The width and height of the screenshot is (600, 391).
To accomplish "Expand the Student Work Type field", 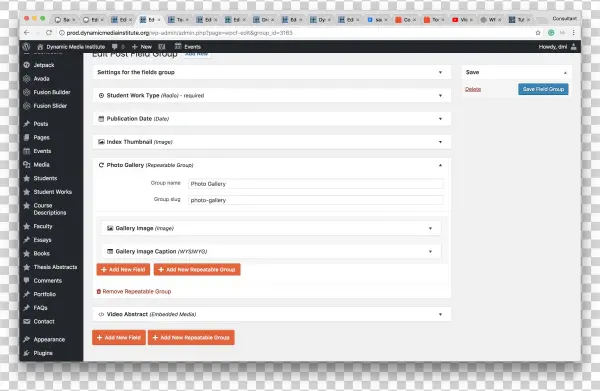I will tap(440, 96).
